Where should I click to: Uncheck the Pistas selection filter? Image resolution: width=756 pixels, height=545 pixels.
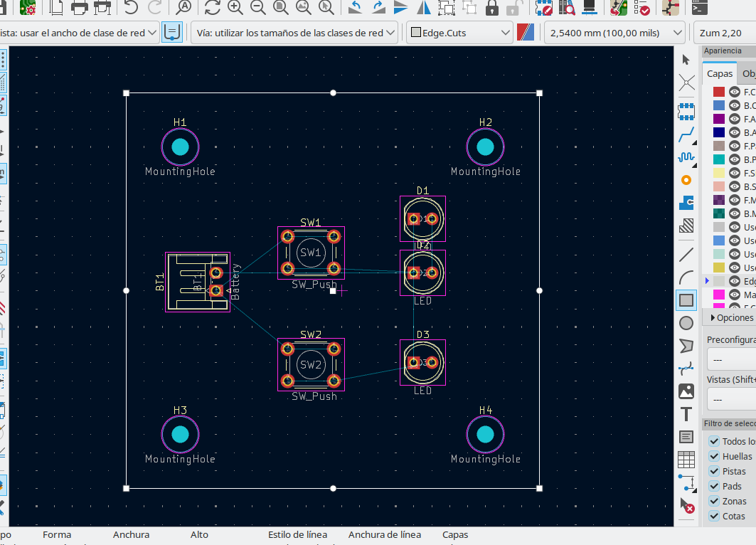tap(714, 471)
